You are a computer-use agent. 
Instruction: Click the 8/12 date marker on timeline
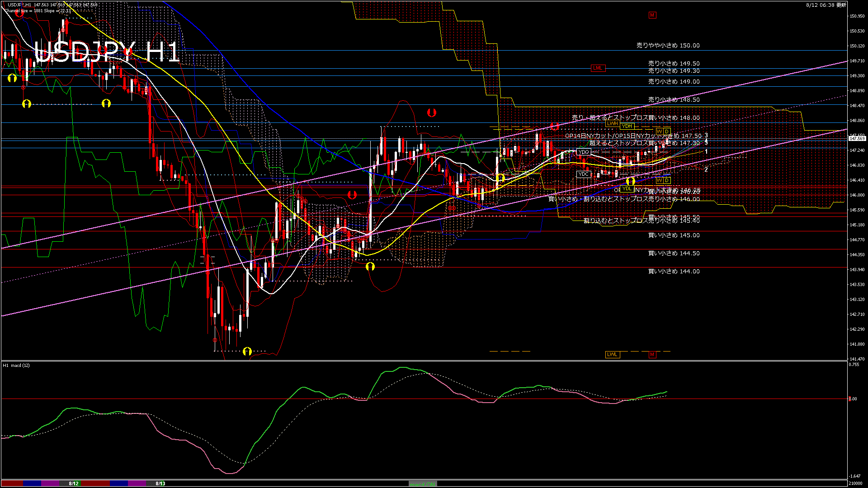(x=74, y=483)
